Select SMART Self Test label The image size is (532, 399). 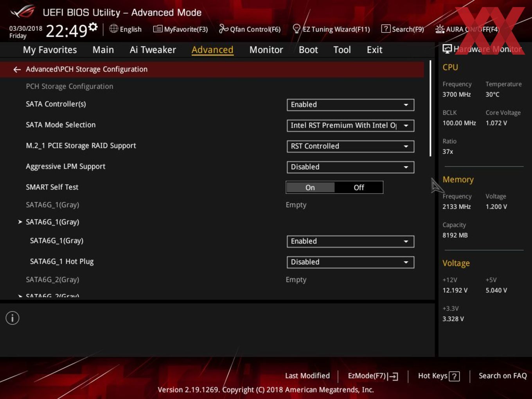coord(52,187)
